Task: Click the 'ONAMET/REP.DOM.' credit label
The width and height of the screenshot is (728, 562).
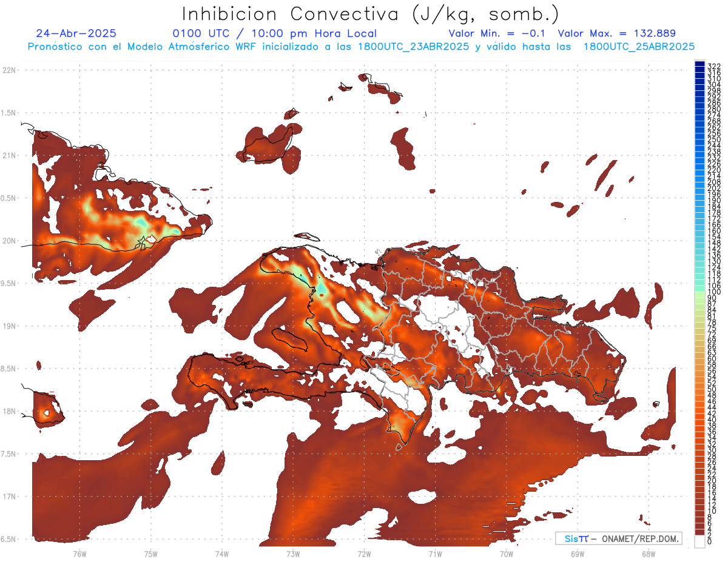Action: [641, 538]
